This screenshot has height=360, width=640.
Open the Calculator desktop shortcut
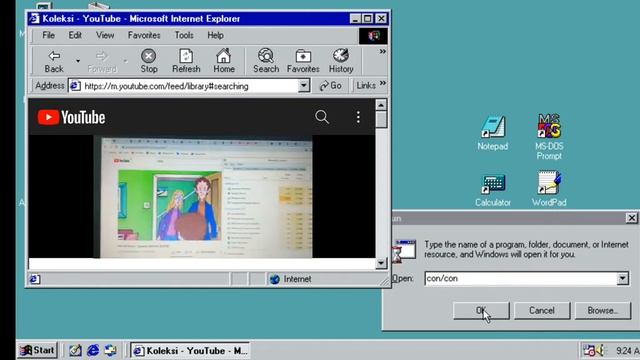point(493,190)
